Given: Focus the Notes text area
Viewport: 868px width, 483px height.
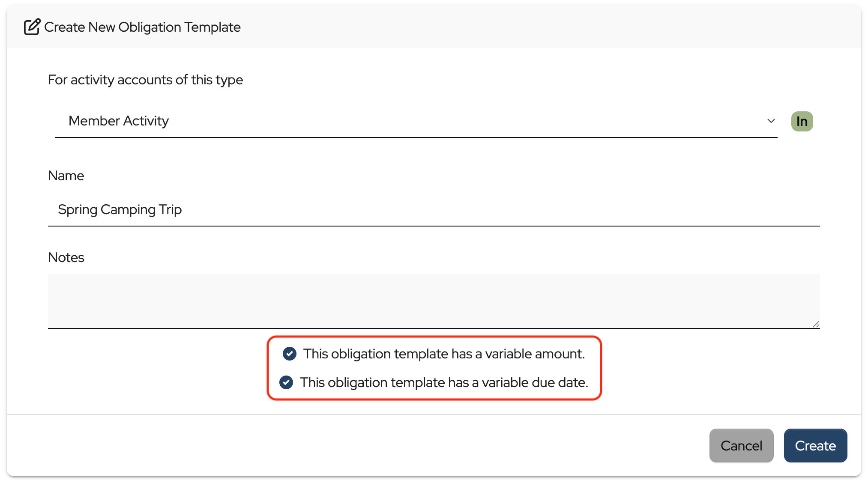Looking at the screenshot, I should coord(434,301).
